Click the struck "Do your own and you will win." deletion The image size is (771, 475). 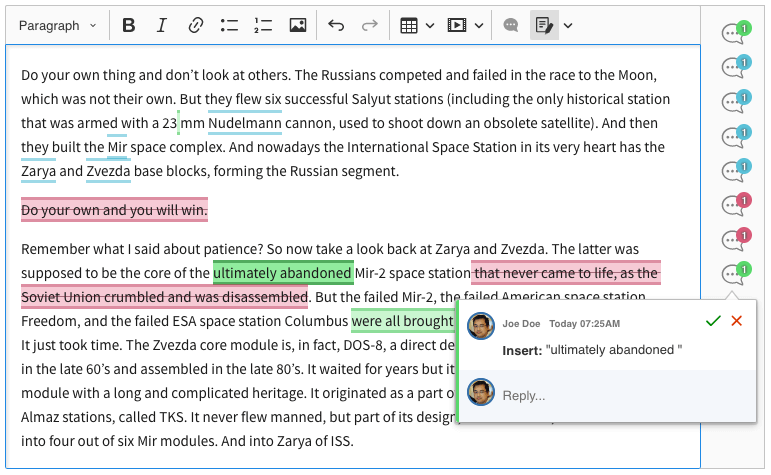(114, 210)
